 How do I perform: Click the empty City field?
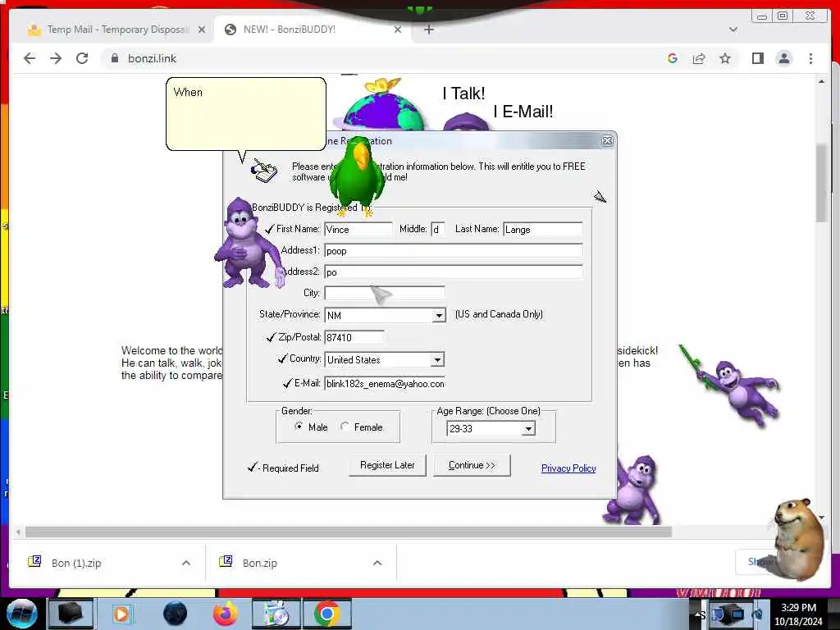pos(384,293)
